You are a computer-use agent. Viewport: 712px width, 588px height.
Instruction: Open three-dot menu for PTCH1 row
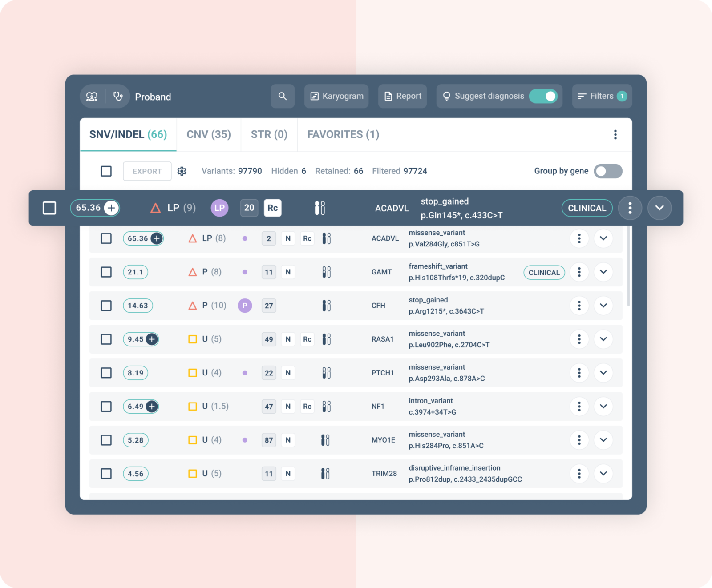[x=579, y=373]
